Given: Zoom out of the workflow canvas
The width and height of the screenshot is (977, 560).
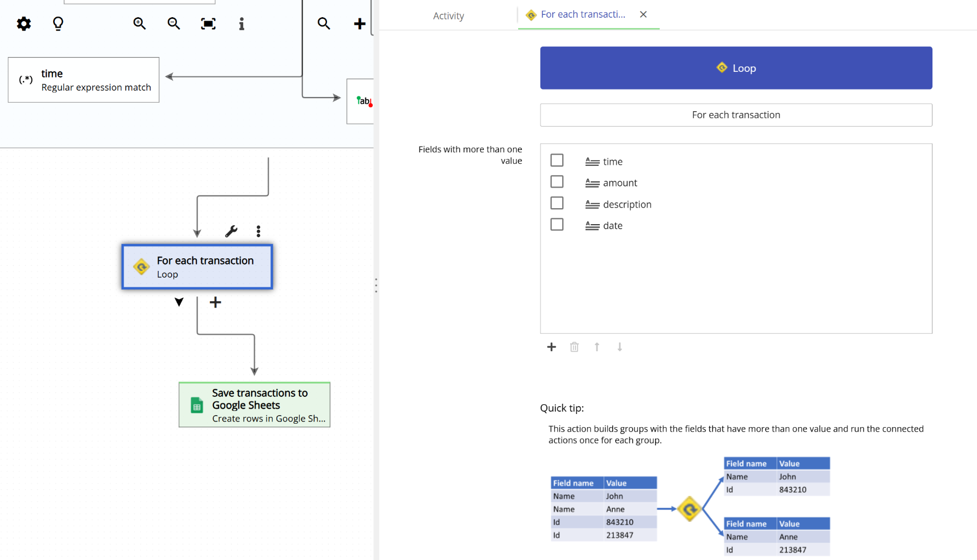Looking at the screenshot, I should (173, 23).
